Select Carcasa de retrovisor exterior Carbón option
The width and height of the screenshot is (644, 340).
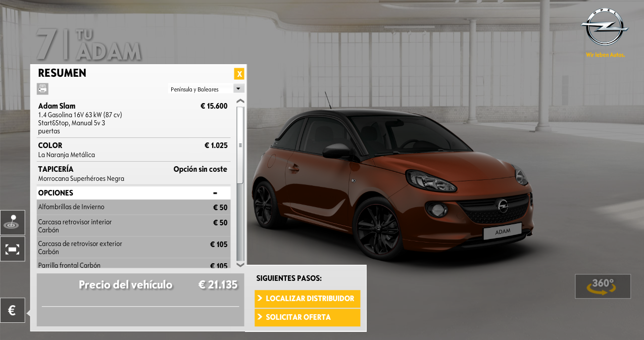pos(80,248)
